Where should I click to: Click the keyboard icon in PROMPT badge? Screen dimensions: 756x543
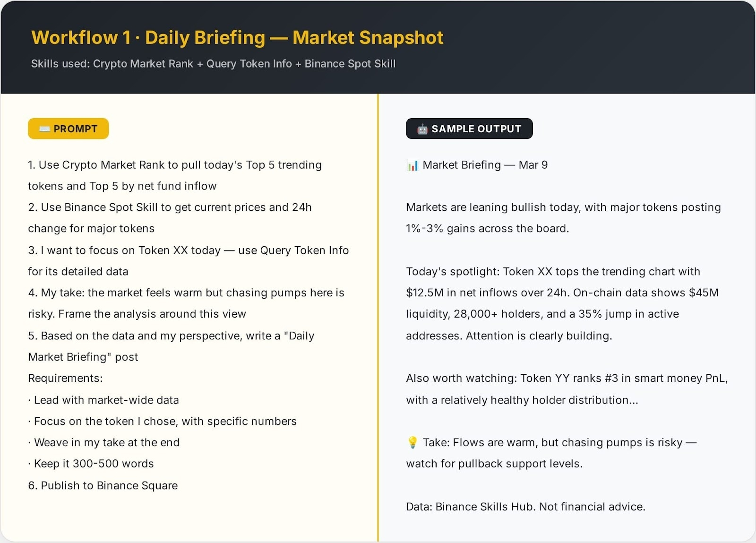(x=44, y=129)
